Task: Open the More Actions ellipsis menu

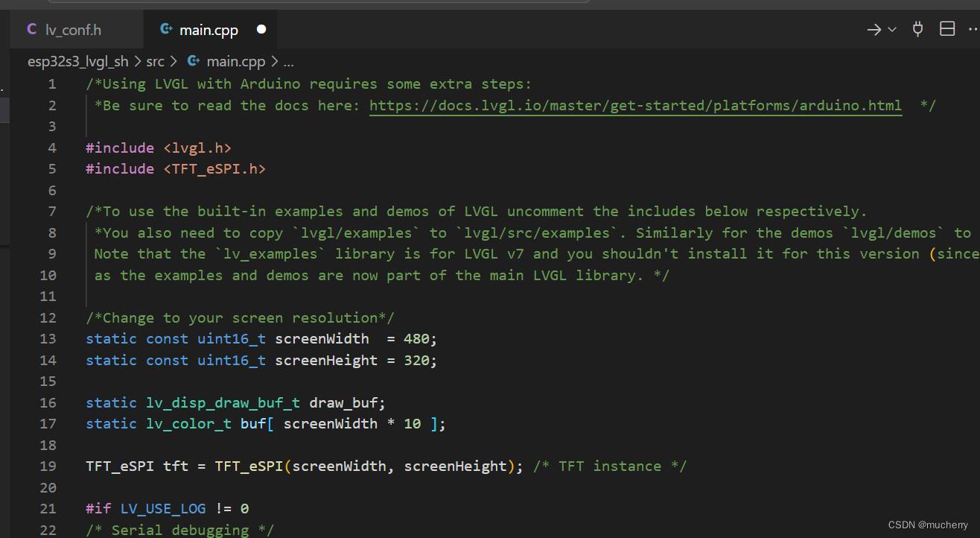Action: tap(973, 29)
